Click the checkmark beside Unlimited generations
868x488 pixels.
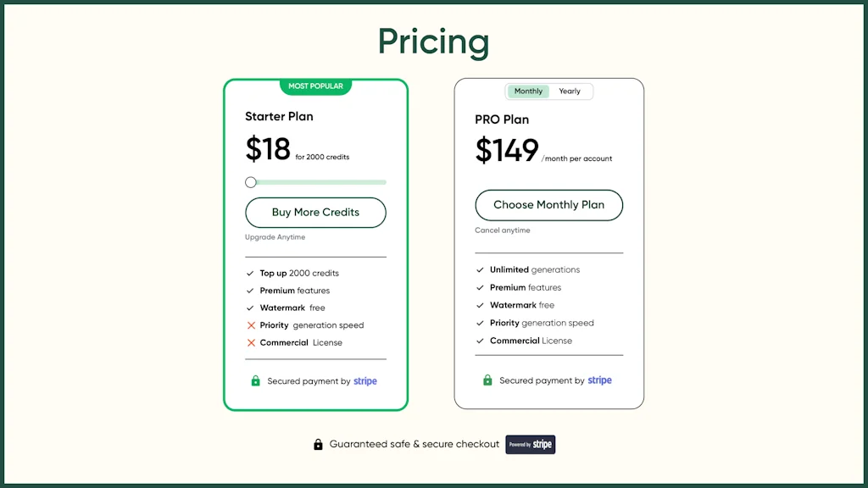click(x=481, y=270)
